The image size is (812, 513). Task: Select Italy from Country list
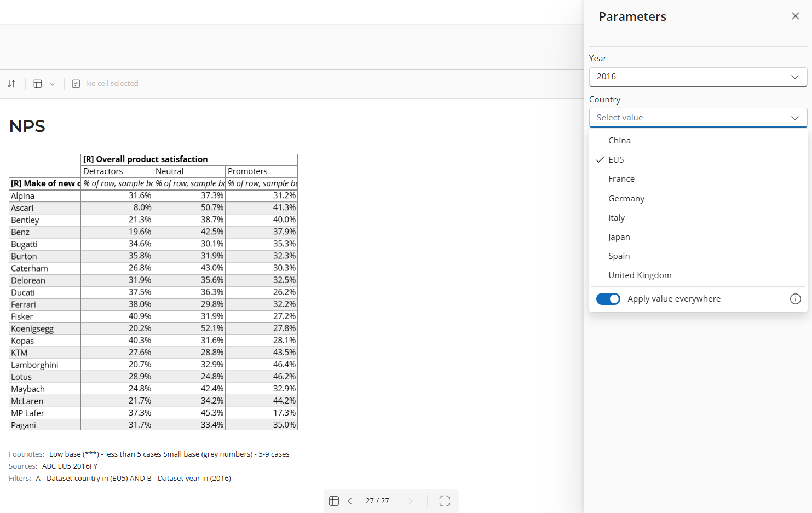coord(698,218)
